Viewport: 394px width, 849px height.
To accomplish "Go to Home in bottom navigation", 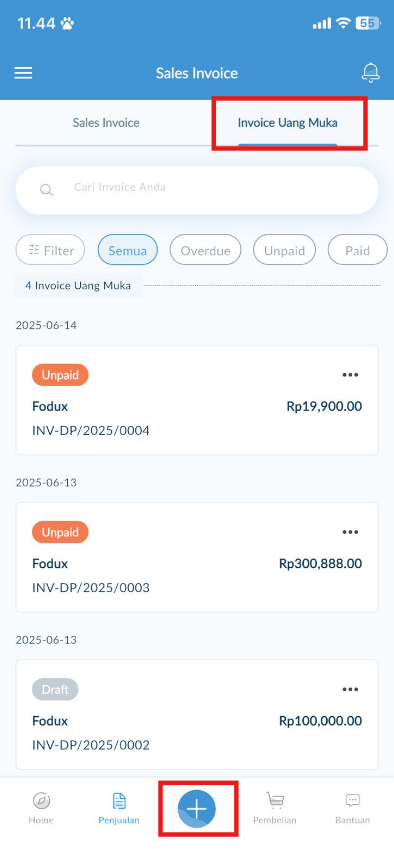I will click(41, 808).
